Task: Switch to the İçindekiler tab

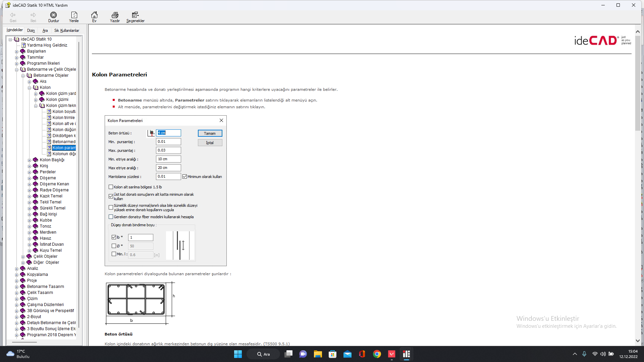Action: 15,30
